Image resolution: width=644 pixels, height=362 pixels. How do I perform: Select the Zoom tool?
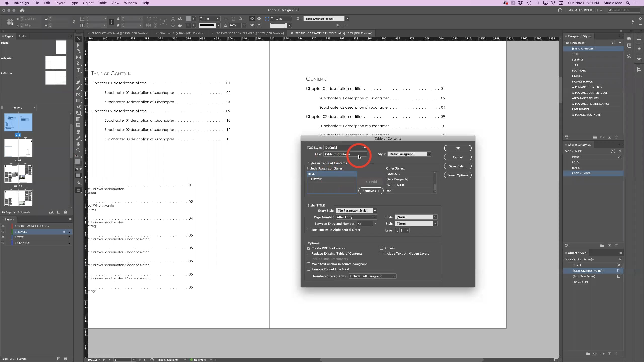click(78, 150)
